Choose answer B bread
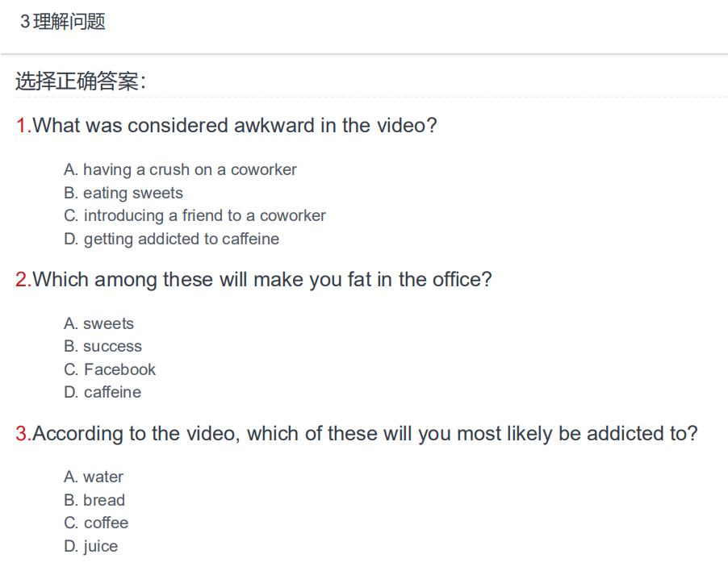Viewport: 728px width, 571px height. click(x=94, y=500)
